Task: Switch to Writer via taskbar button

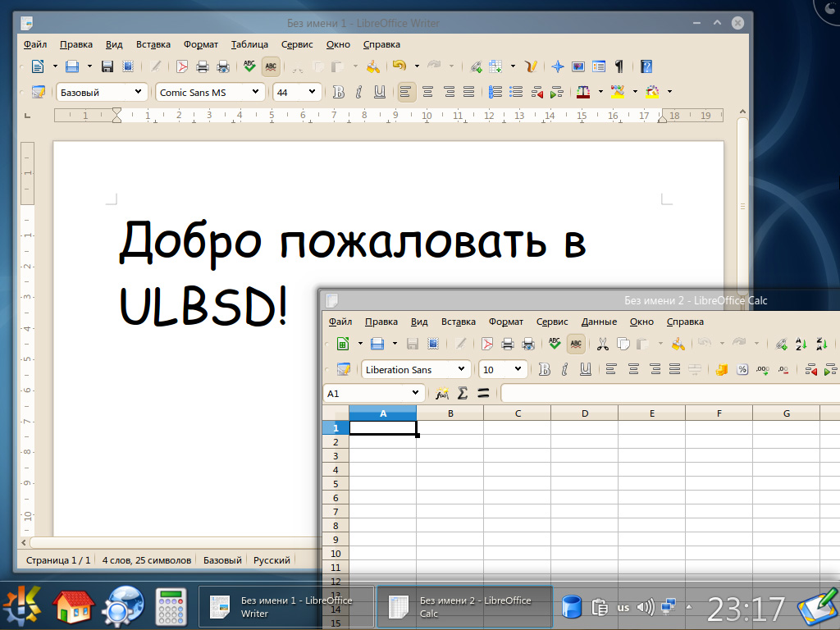Action: [286, 607]
